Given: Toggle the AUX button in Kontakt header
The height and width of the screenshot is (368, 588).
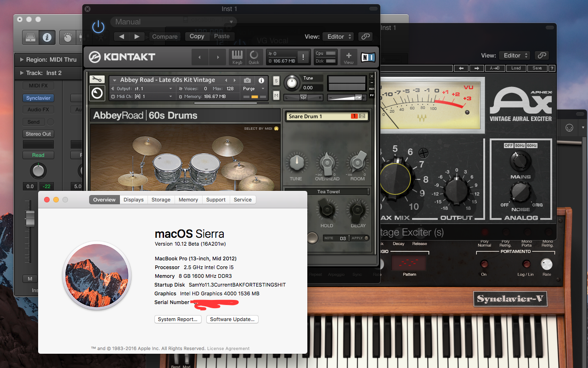Looking at the screenshot, I should tap(372, 89).
